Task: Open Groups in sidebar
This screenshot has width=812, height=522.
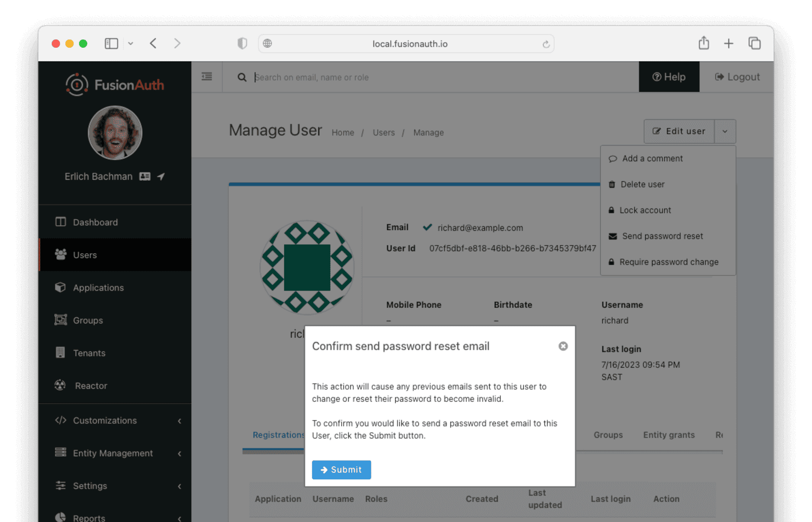Action: coord(115,320)
